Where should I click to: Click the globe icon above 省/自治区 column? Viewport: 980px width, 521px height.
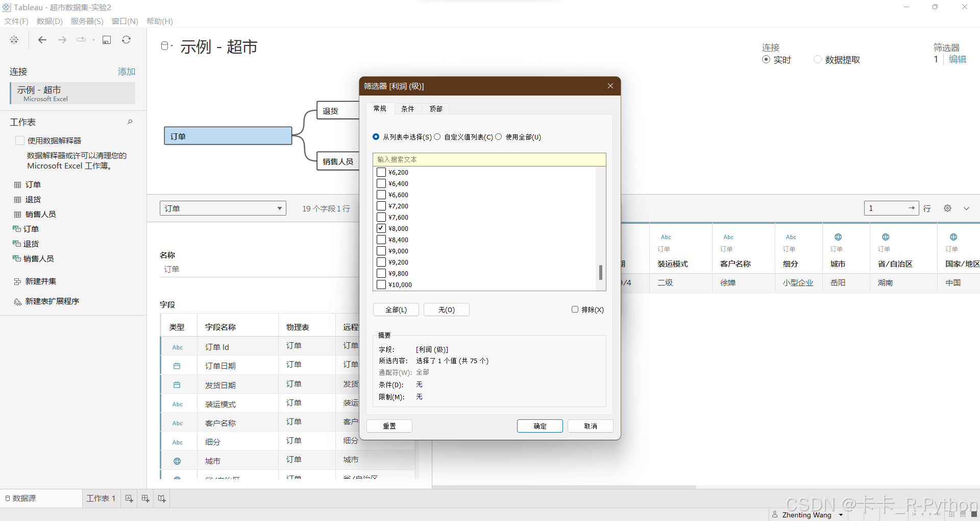tap(886, 237)
